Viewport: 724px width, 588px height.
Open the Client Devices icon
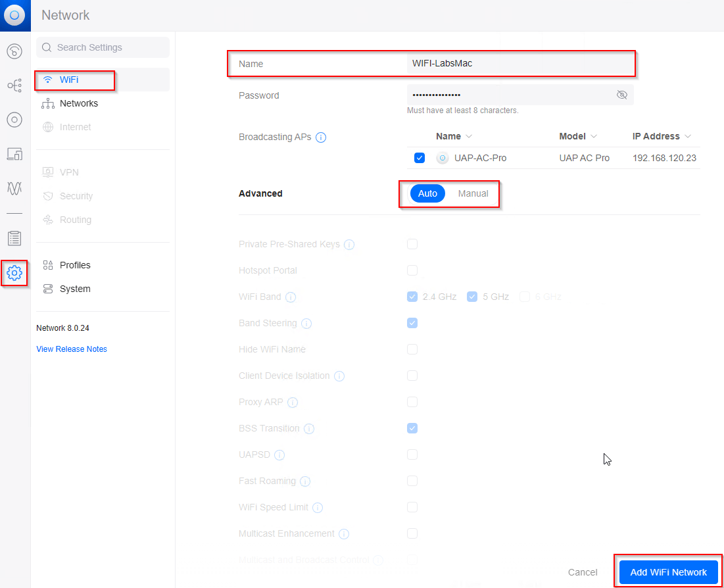(x=14, y=154)
